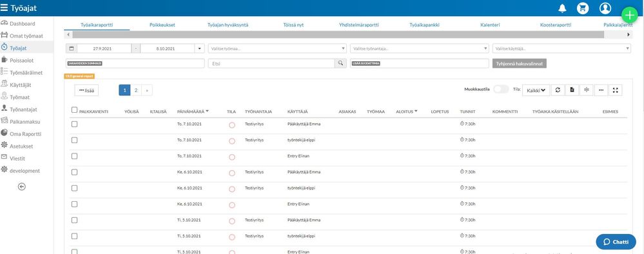The width and height of the screenshot is (644, 254).
Task: Click the green plus add button
Action: [630, 15]
